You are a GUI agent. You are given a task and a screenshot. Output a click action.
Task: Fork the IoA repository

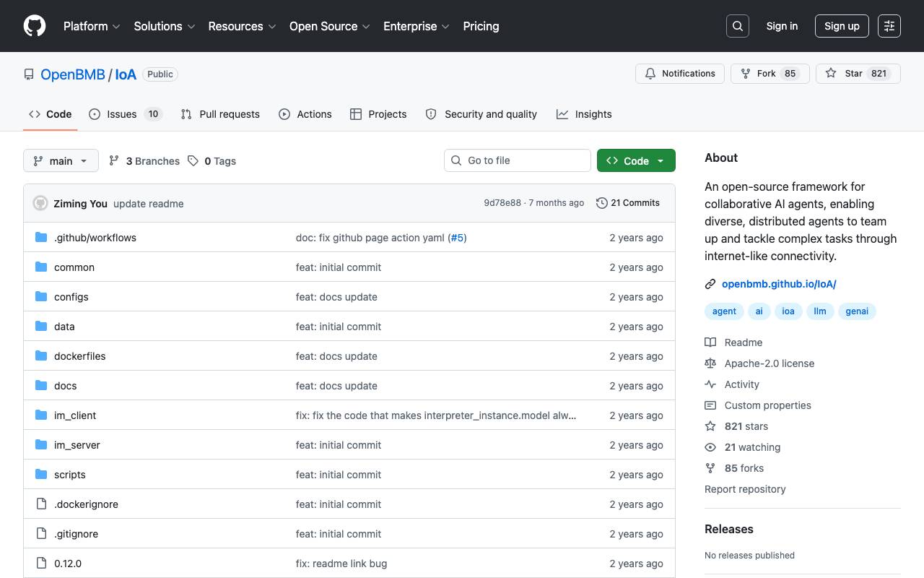click(x=770, y=74)
